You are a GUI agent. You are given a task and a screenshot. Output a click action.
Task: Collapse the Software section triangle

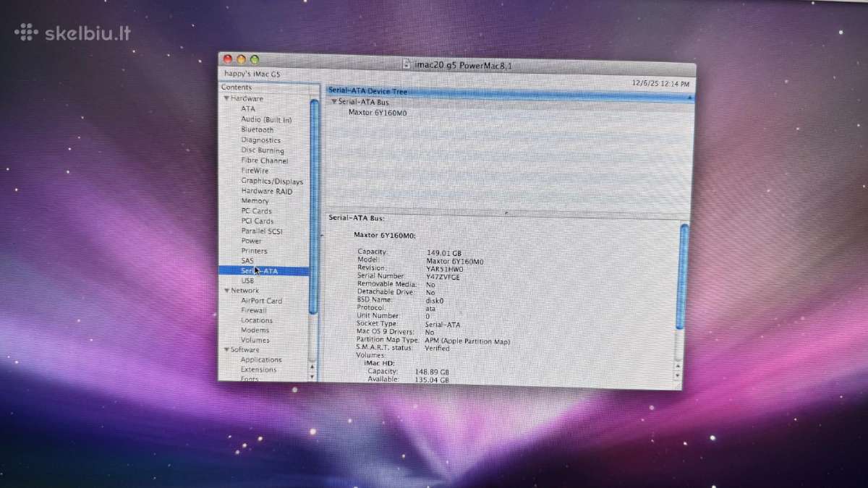pyautogui.click(x=226, y=350)
